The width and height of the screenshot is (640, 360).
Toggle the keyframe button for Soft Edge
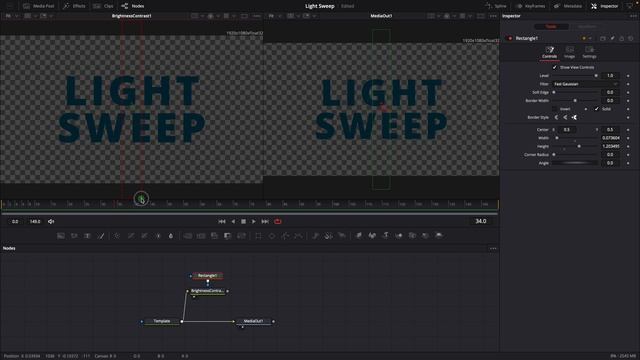[x=628, y=93]
